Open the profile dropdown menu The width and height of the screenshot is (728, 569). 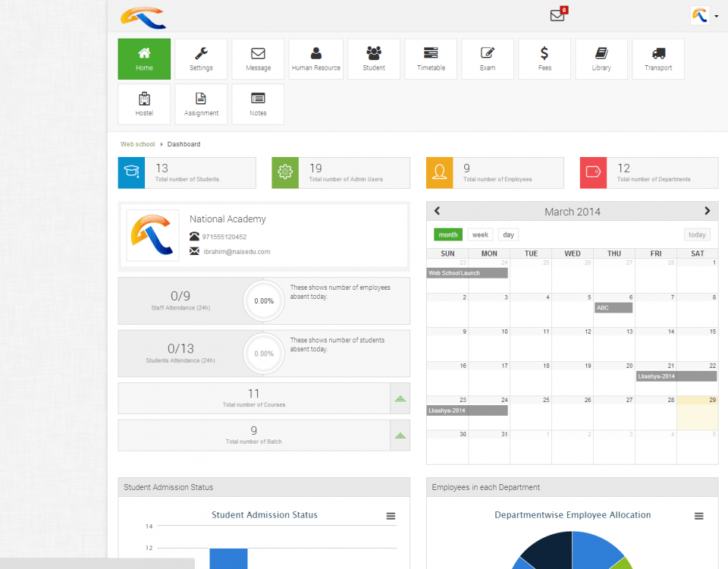click(x=704, y=15)
